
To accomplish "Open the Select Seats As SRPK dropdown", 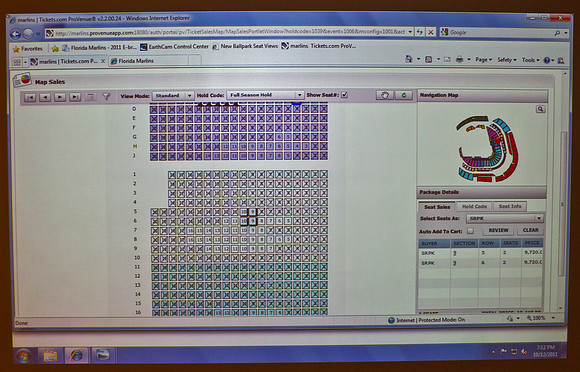I will 505,218.
